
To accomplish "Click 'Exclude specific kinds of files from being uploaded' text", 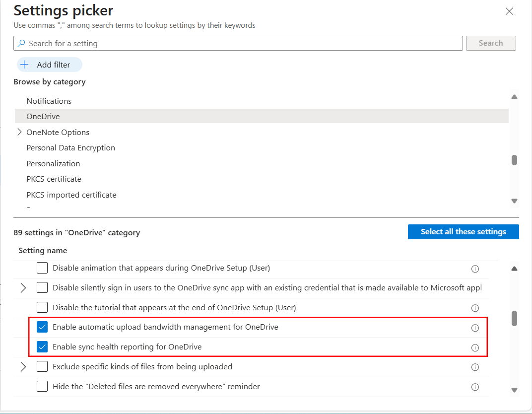I will 142,367.
